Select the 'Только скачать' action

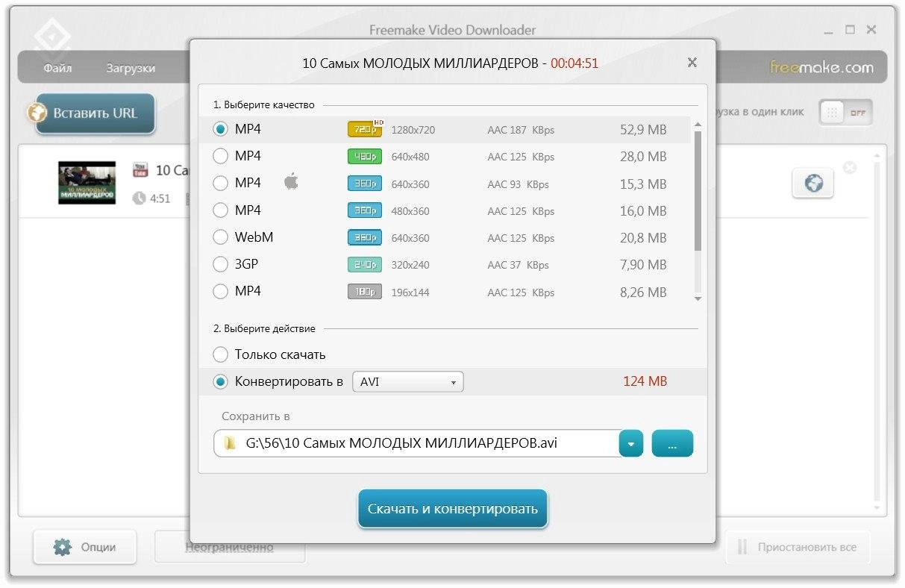click(220, 354)
